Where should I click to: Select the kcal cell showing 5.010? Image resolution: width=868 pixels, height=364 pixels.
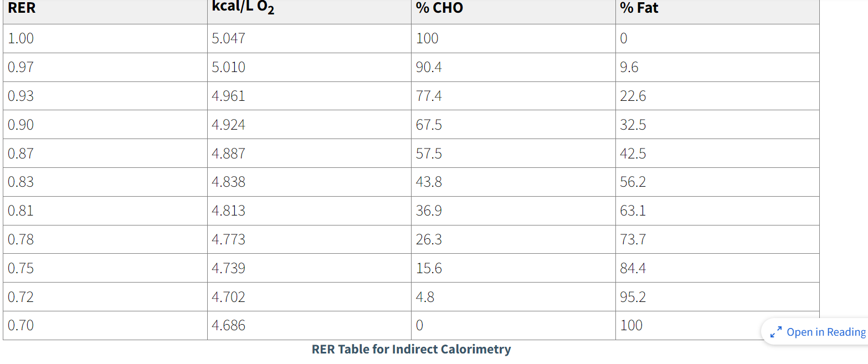click(x=228, y=67)
